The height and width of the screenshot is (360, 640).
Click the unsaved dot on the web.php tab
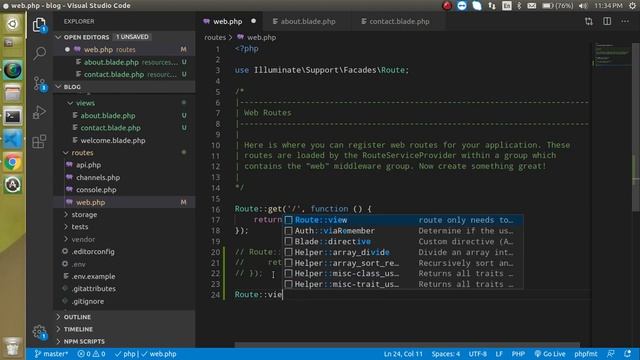click(253, 21)
